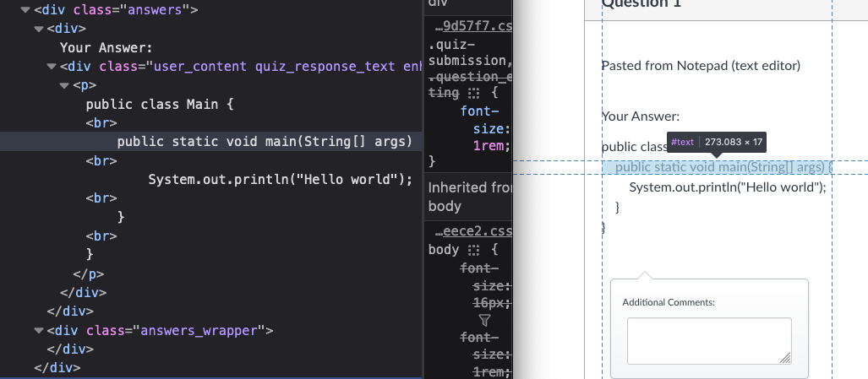Click inside the Additional Comments text box
This screenshot has height=379, width=868.
(x=709, y=341)
